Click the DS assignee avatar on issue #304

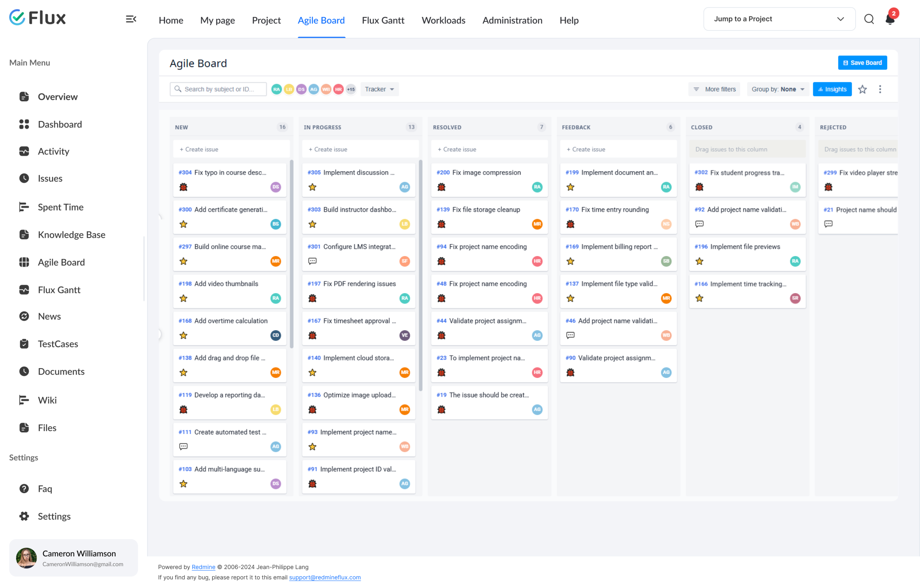point(276,187)
